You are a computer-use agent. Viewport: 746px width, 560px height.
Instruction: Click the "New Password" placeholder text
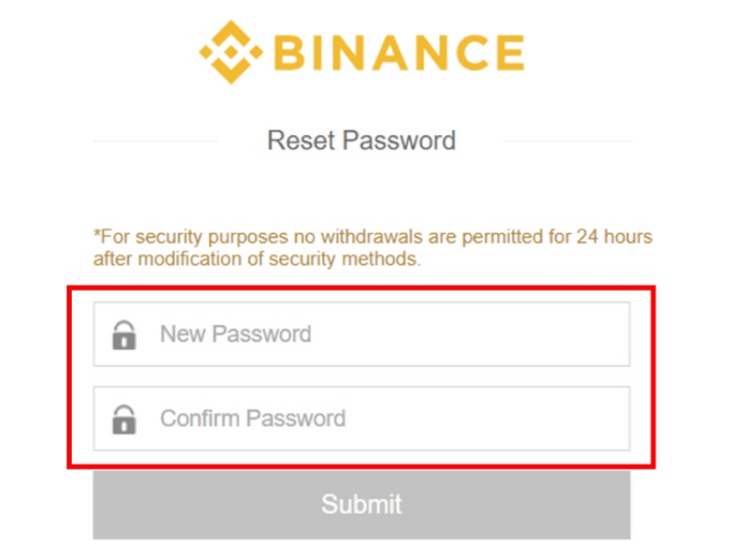click(236, 335)
